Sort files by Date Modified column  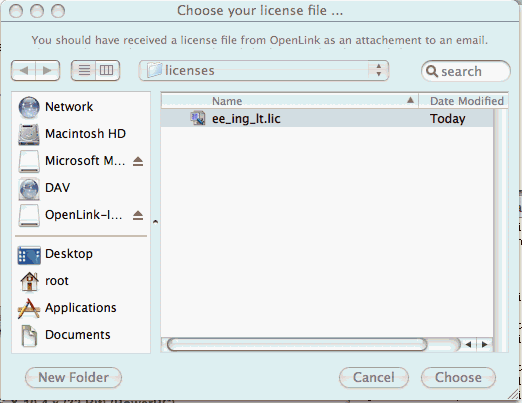coord(464,101)
